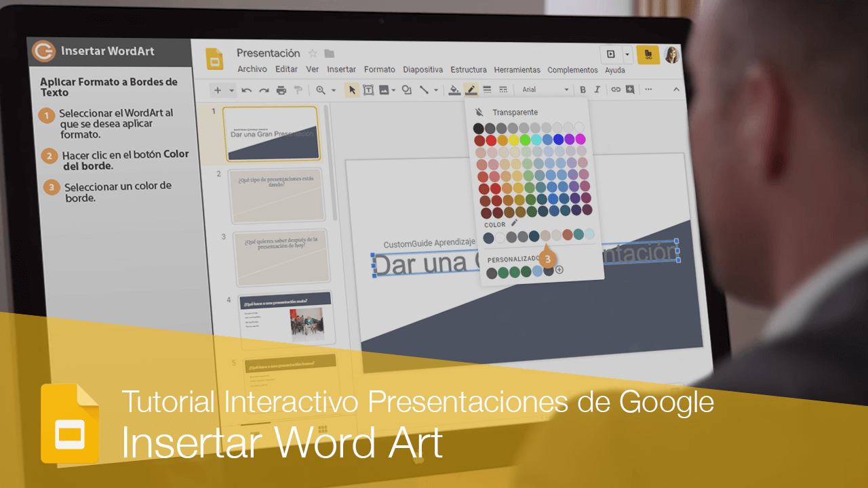Open the zoom level dropdown arrow
868x488 pixels.
tap(333, 90)
